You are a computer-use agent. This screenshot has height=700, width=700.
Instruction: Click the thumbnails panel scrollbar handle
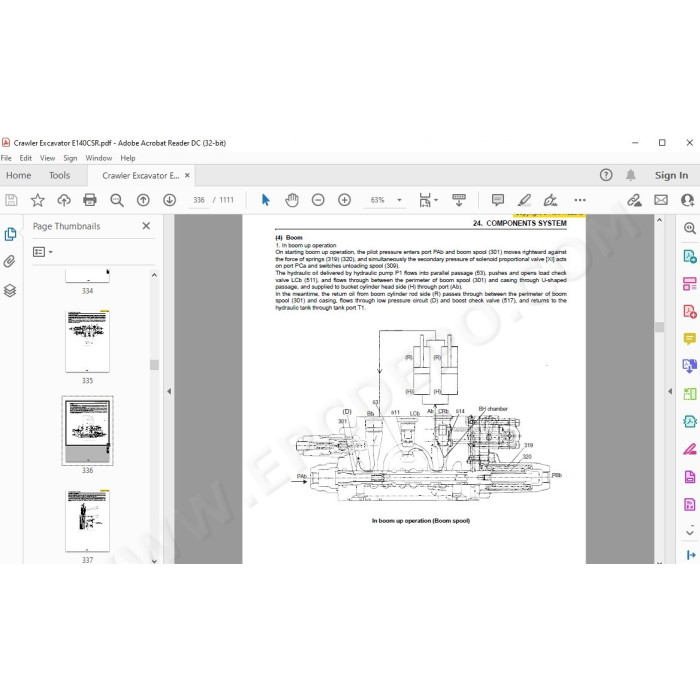pos(154,365)
